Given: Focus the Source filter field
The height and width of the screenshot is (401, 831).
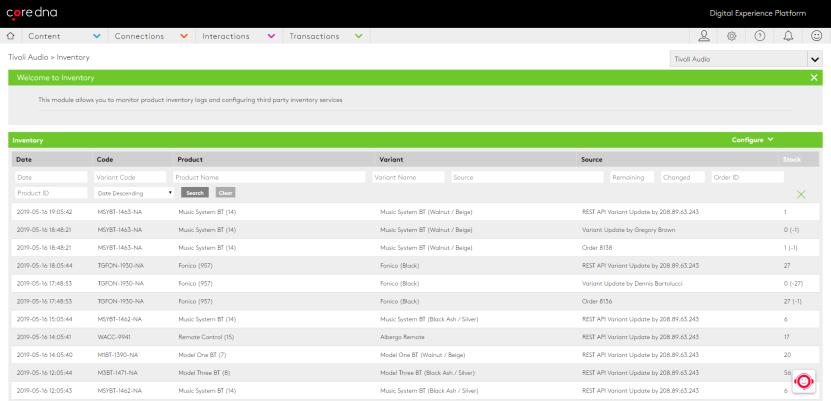Looking at the screenshot, I should (x=527, y=177).
